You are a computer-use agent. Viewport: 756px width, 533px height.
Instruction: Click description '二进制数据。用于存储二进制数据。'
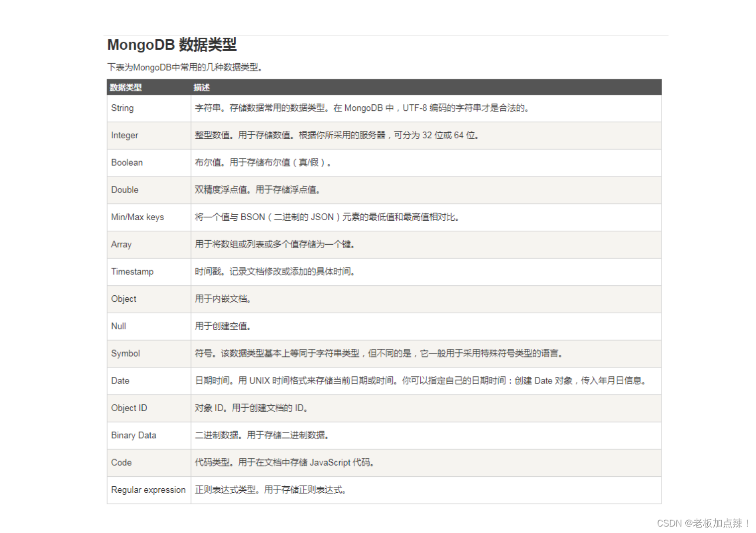pos(263,436)
